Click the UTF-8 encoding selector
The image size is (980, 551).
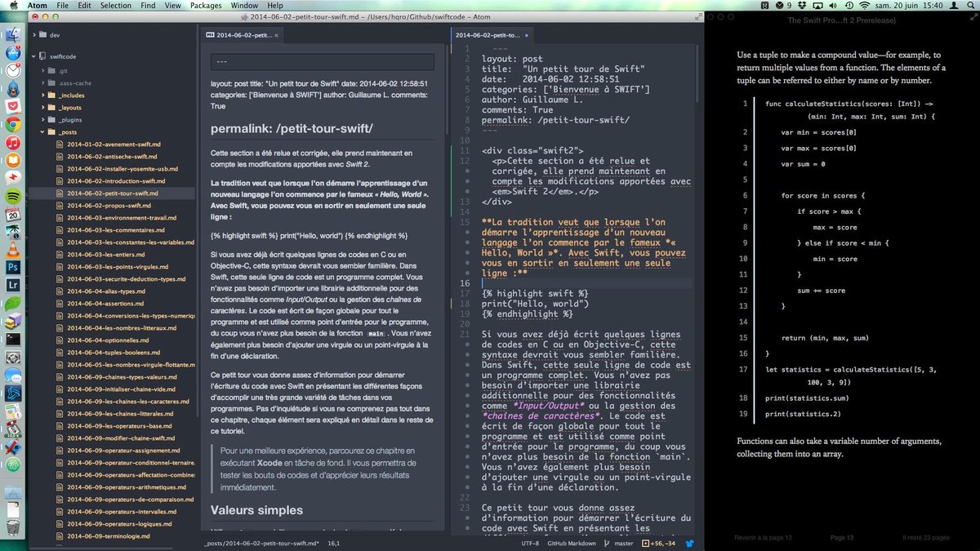(532, 543)
